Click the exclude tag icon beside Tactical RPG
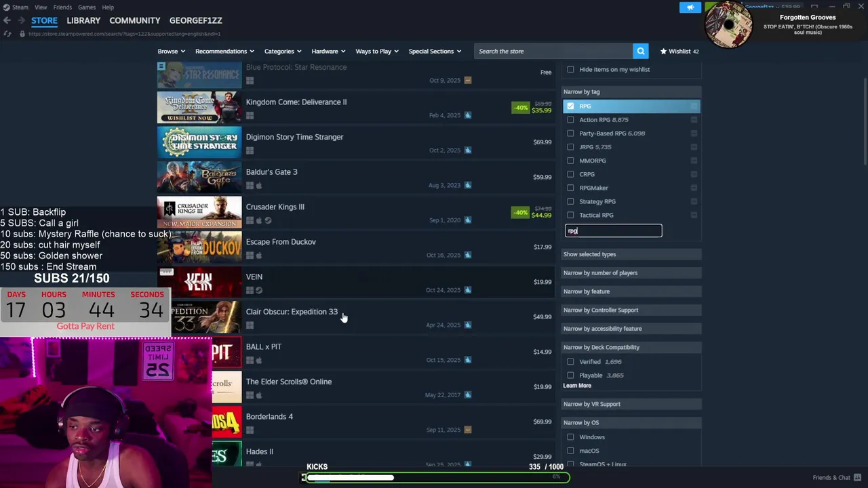 click(x=694, y=215)
